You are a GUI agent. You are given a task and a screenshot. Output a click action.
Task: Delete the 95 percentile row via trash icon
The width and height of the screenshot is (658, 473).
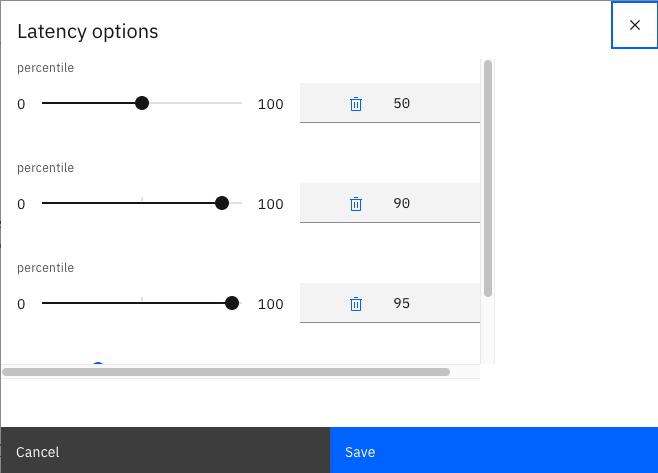click(x=356, y=303)
